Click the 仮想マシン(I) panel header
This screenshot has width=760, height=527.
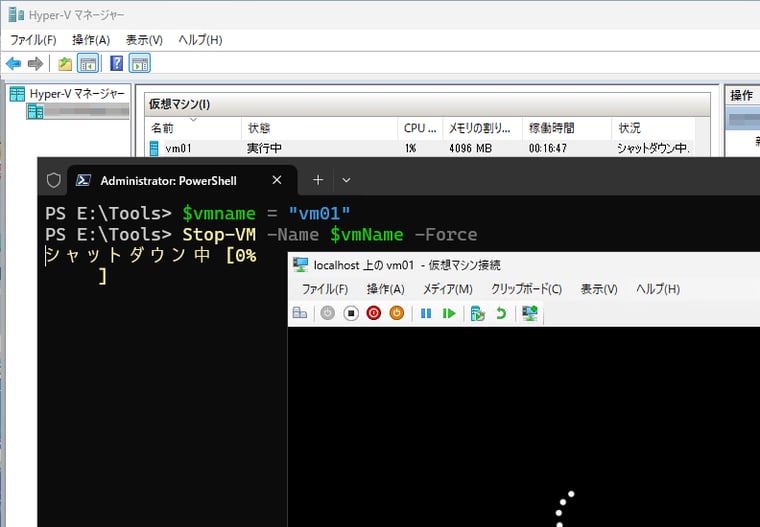click(x=427, y=104)
